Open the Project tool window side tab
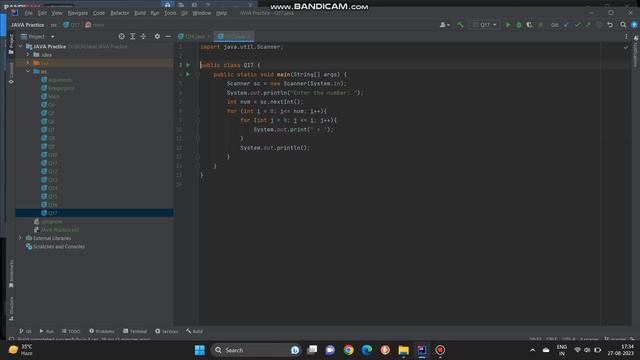Image resolution: width=640 pixels, height=360 pixels. (11, 44)
